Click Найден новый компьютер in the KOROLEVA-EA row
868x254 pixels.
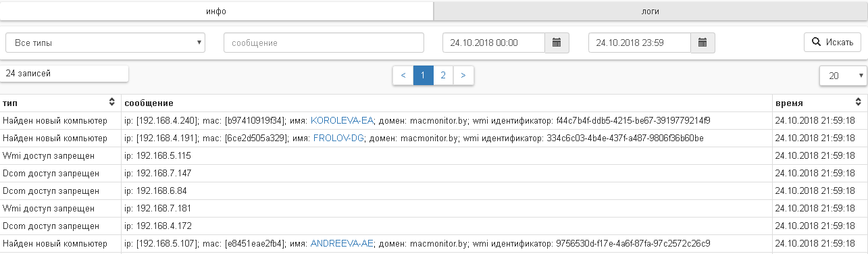[55, 121]
